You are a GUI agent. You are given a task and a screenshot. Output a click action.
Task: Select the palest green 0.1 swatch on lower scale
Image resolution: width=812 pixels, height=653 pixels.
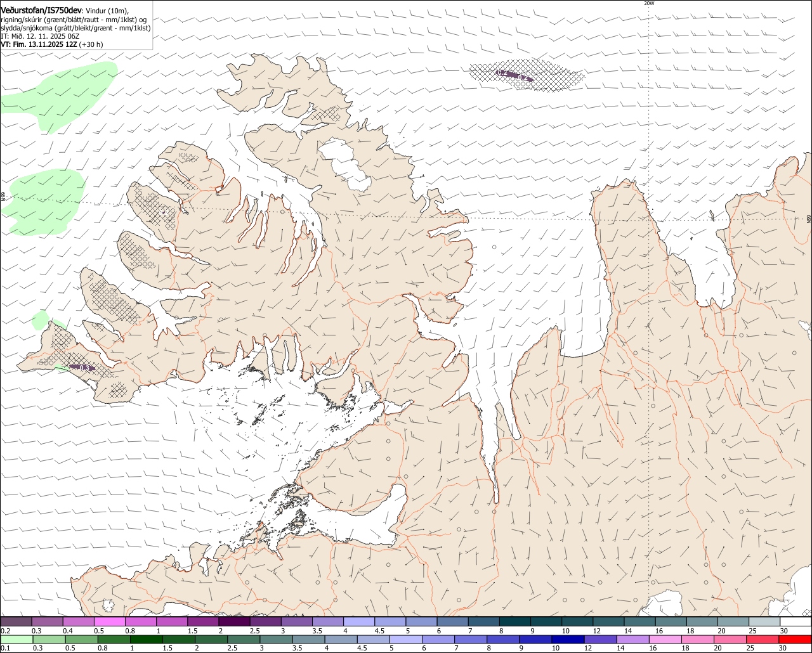tap(16, 639)
